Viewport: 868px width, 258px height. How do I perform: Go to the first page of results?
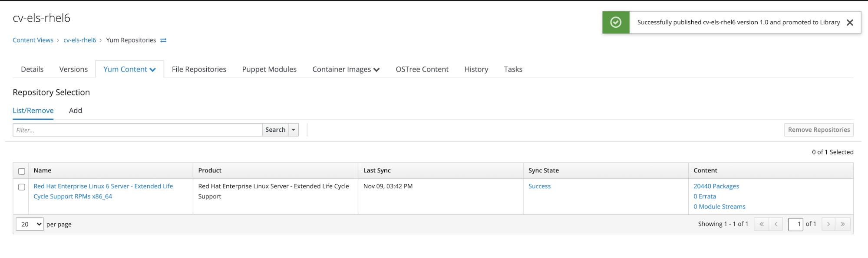tap(761, 224)
